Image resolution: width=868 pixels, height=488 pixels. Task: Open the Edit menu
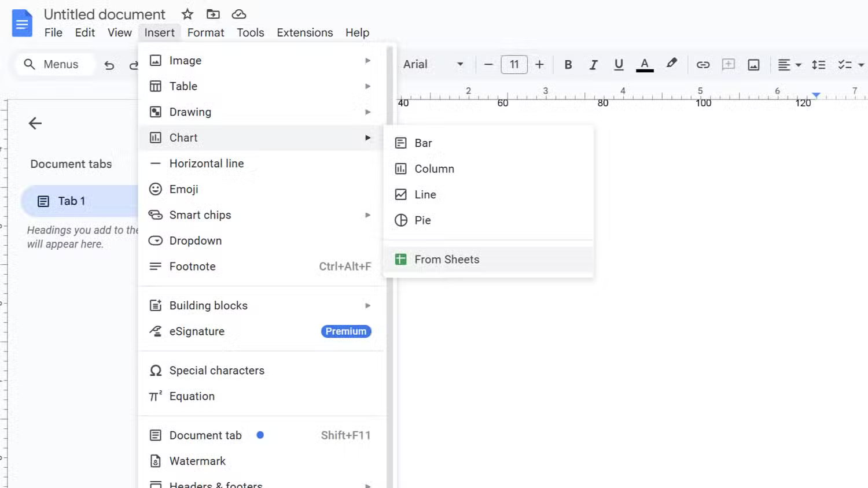click(x=84, y=32)
